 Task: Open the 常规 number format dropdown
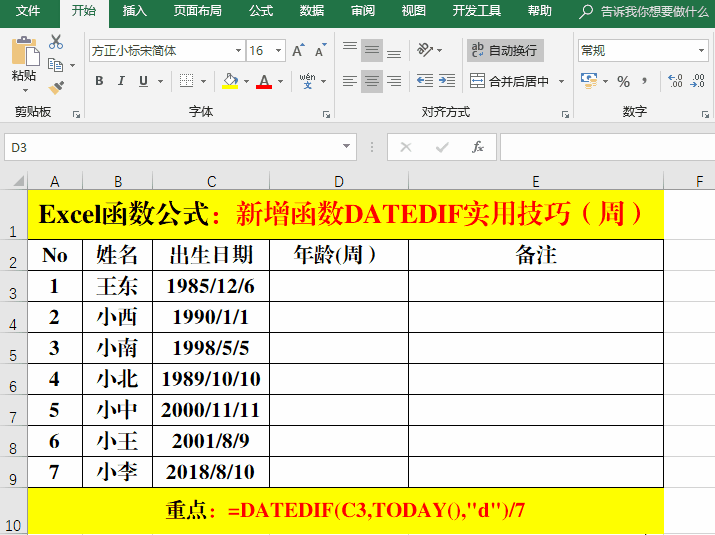pos(701,51)
